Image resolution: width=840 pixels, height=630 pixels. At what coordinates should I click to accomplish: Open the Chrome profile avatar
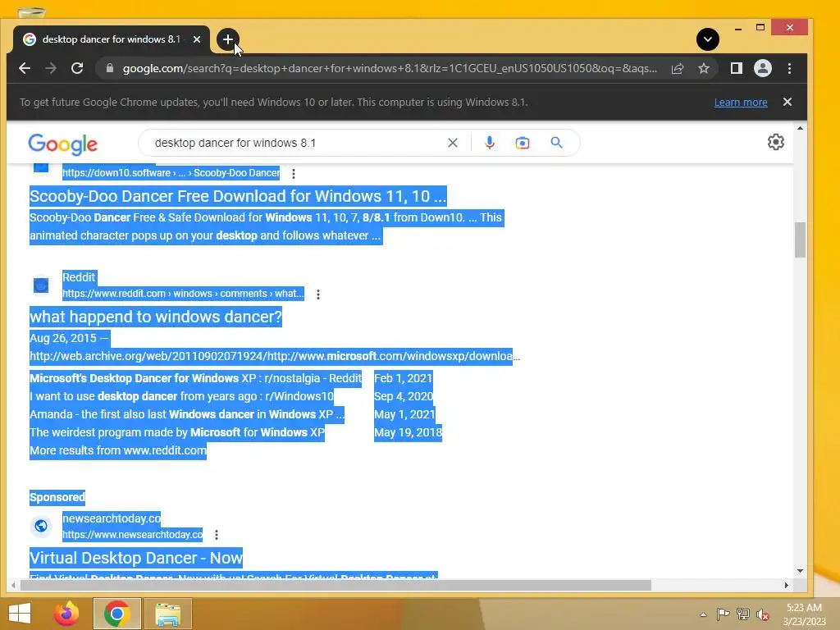[762, 68]
